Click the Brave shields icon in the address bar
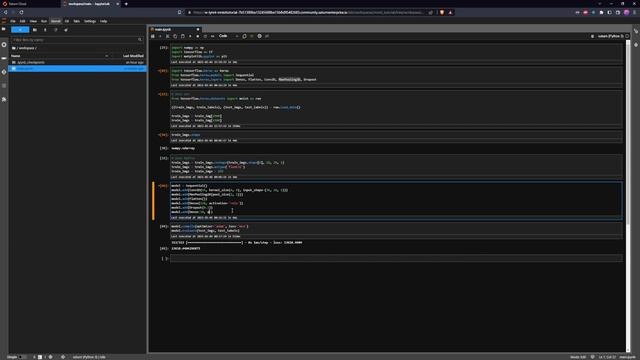 coord(442,13)
